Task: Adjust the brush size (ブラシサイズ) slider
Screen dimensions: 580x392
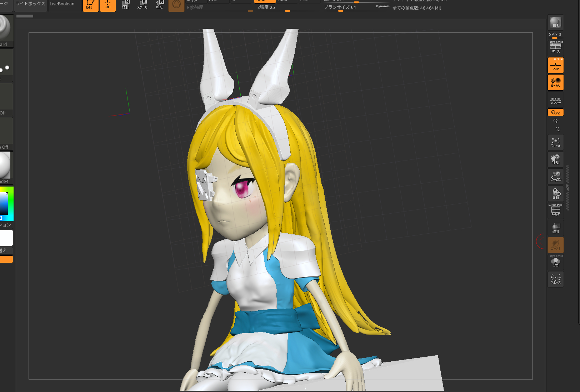Action: coord(356,8)
